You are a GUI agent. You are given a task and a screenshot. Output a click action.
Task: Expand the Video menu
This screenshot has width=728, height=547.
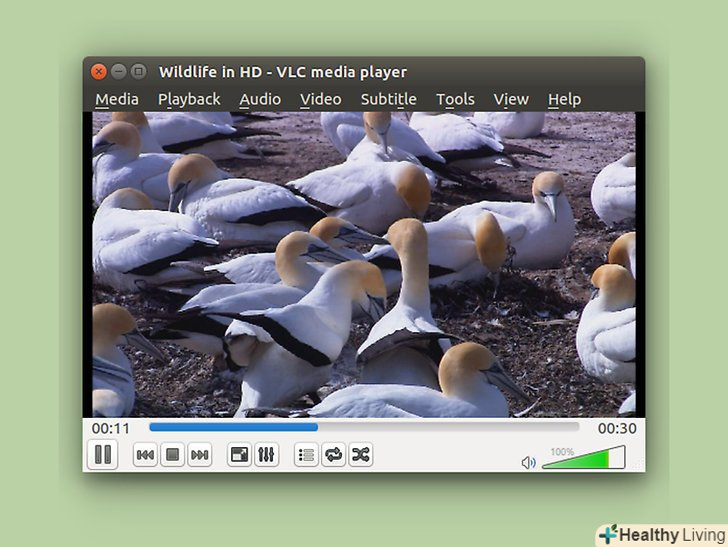click(320, 99)
